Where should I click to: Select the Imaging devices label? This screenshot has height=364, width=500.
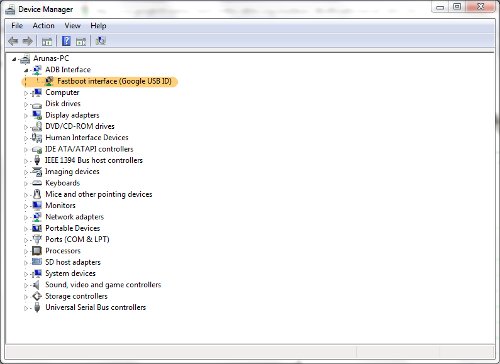(72, 171)
